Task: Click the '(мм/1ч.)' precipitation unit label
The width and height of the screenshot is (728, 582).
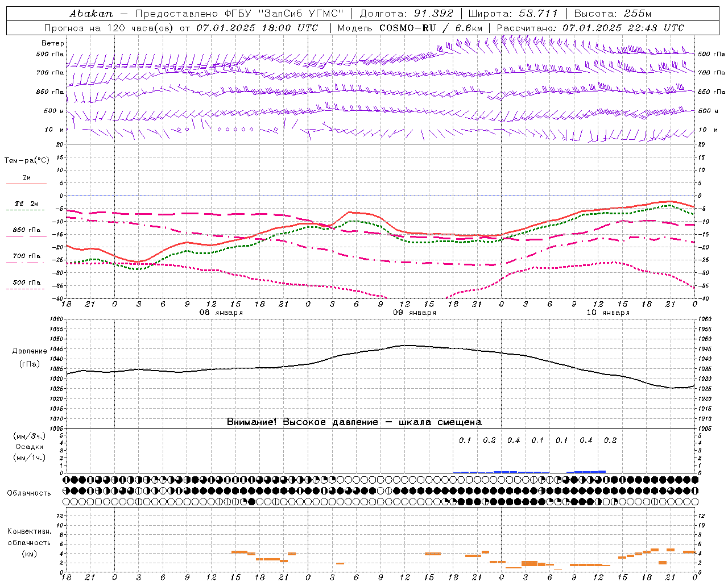Action: tap(29, 458)
